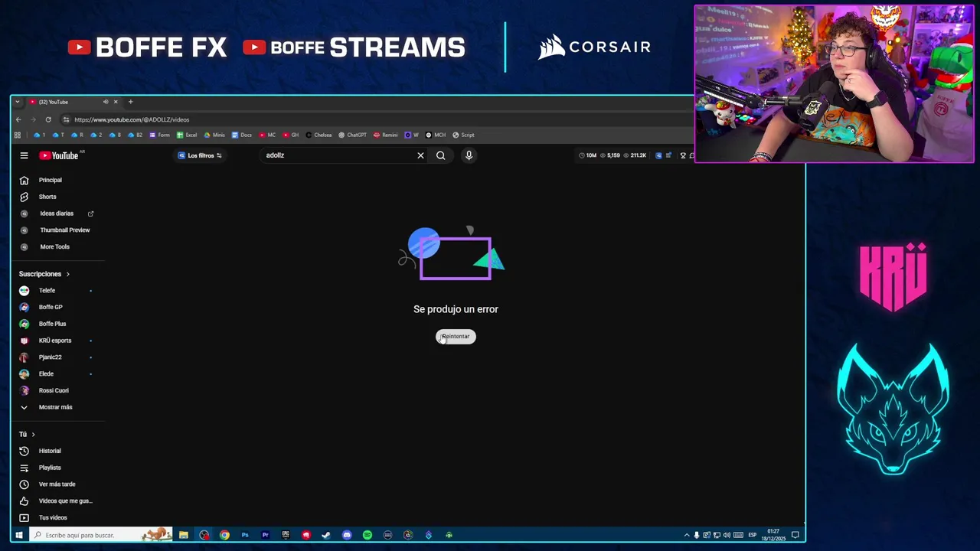The image size is (980, 551).
Task: Start voice search with microphone icon
Action: [x=469, y=155]
